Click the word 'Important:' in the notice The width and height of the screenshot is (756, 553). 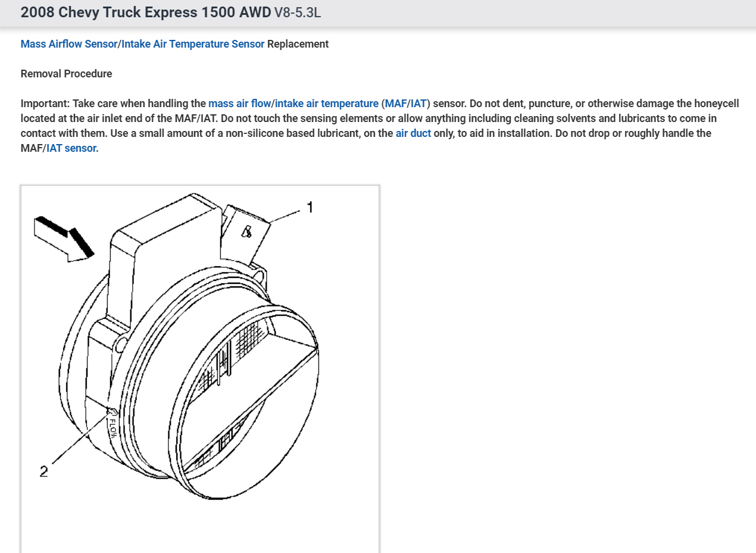pos(45,104)
